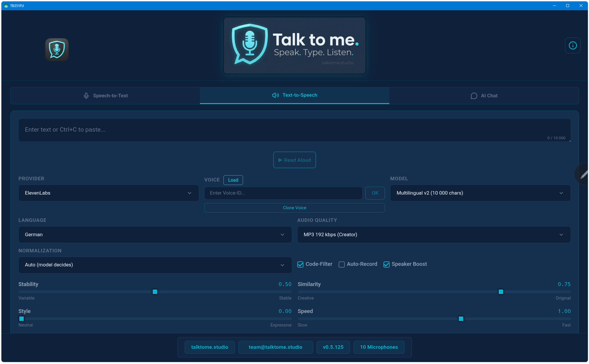Click the info icon button
589x364 pixels.
573,45
